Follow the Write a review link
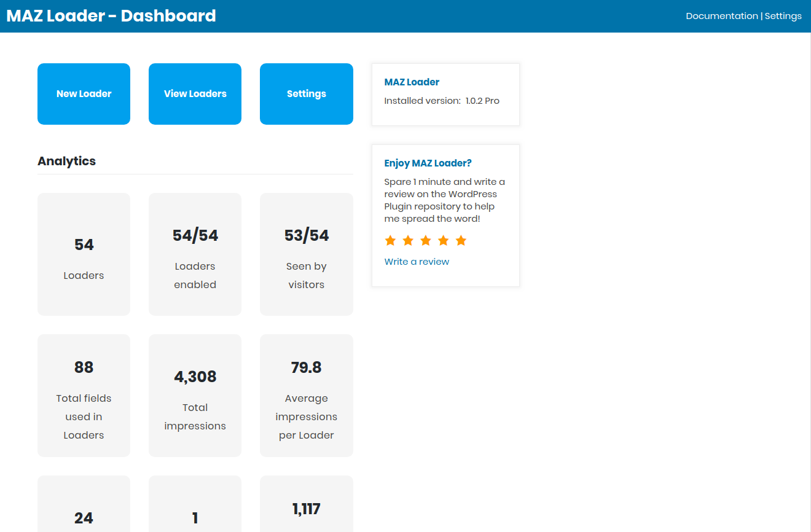This screenshot has width=811, height=532. click(x=417, y=262)
